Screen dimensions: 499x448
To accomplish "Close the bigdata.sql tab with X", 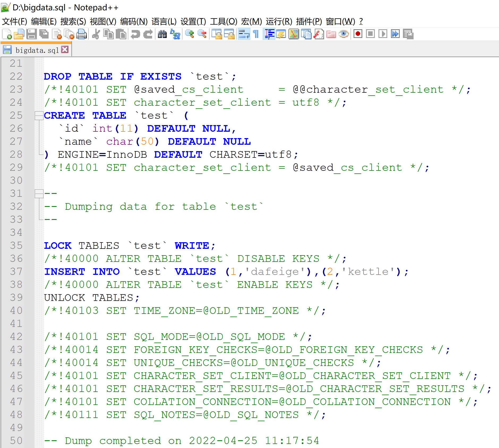I will (x=65, y=49).
